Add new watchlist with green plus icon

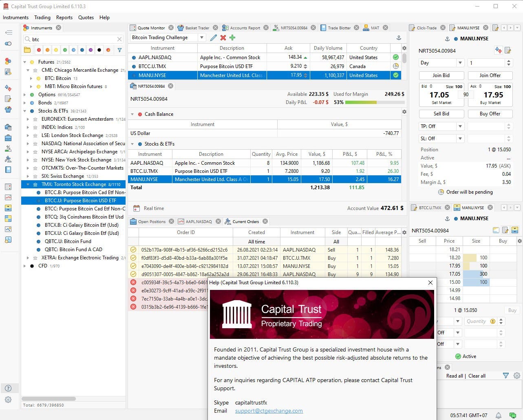click(232, 38)
